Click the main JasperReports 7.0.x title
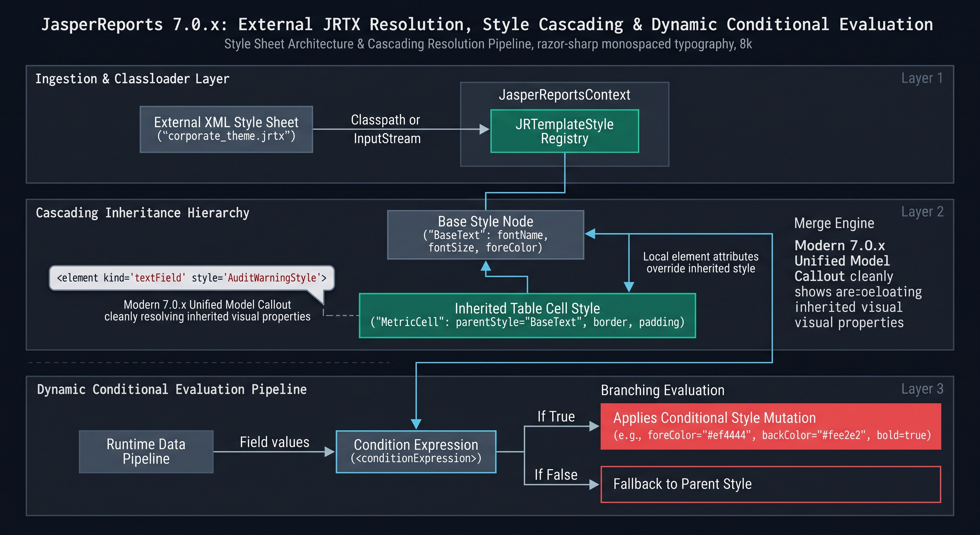 click(487, 24)
